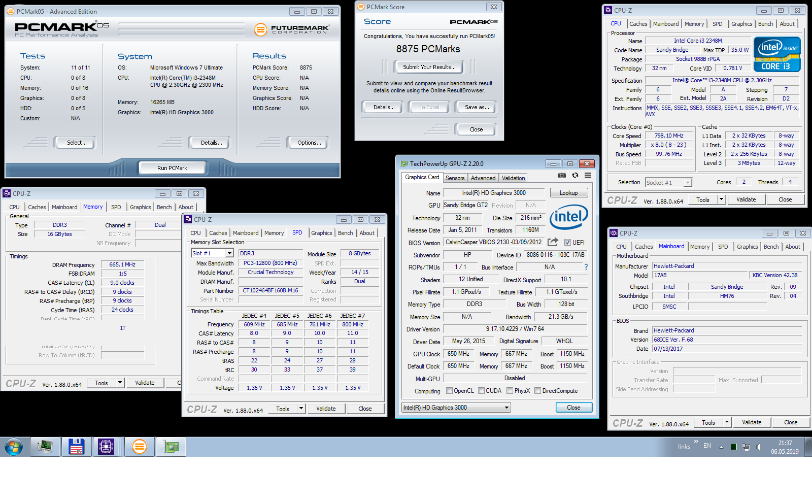Toggle the PhysX checkbox
Image resolution: width=812 pixels, height=504 pixels.
pos(510,391)
